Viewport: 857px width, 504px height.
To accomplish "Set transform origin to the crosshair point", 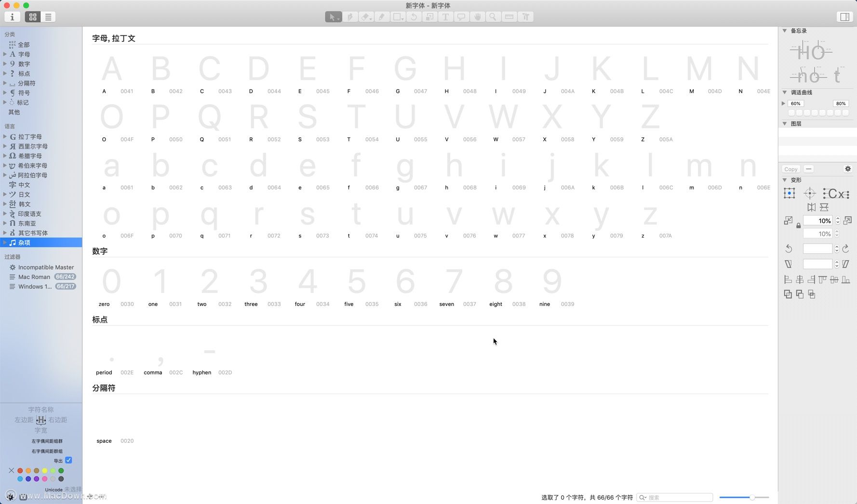I will coord(810,194).
